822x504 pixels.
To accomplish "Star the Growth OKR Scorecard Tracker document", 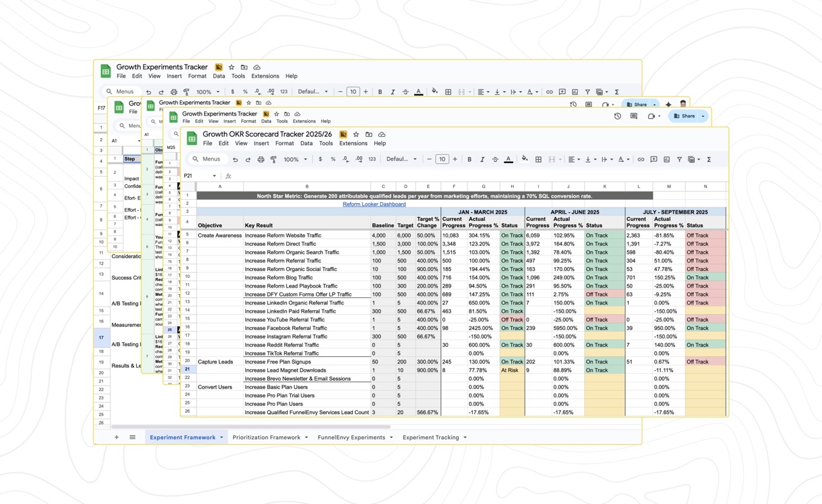I will [356, 135].
